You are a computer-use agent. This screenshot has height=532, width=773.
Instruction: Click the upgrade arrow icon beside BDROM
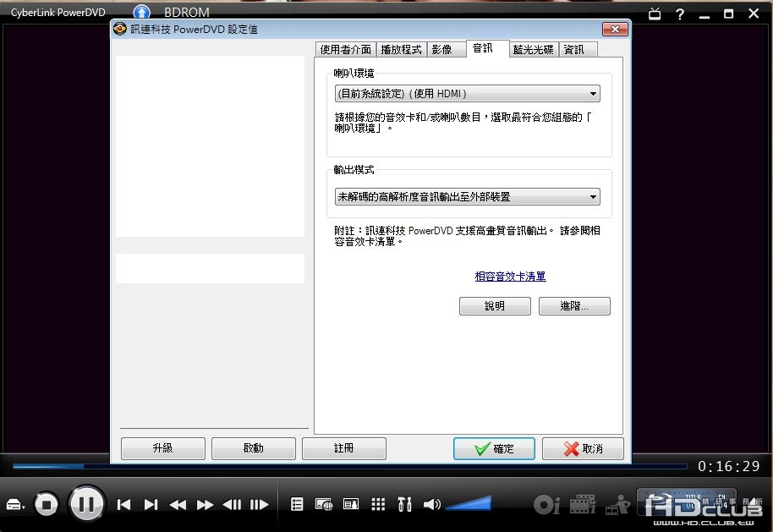[x=142, y=12]
